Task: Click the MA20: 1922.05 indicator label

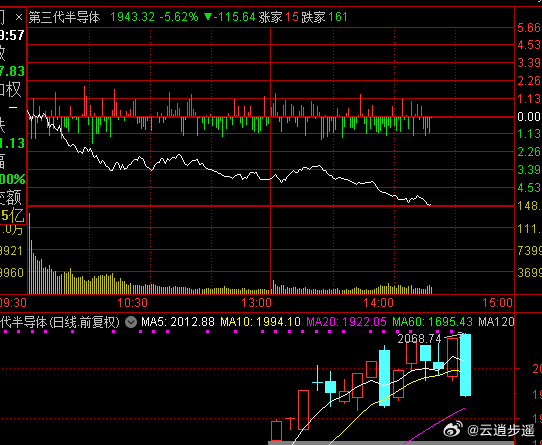Action: click(x=346, y=322)
